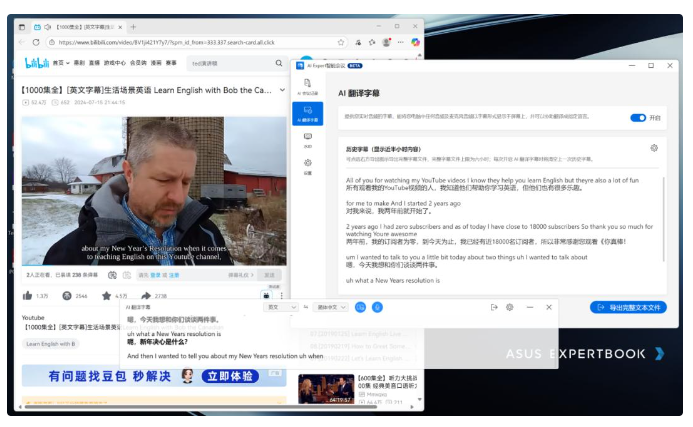The image size is (693, 427).
Task: Open 漫画 in bilibili nav
Action: [x=156, y=63]
